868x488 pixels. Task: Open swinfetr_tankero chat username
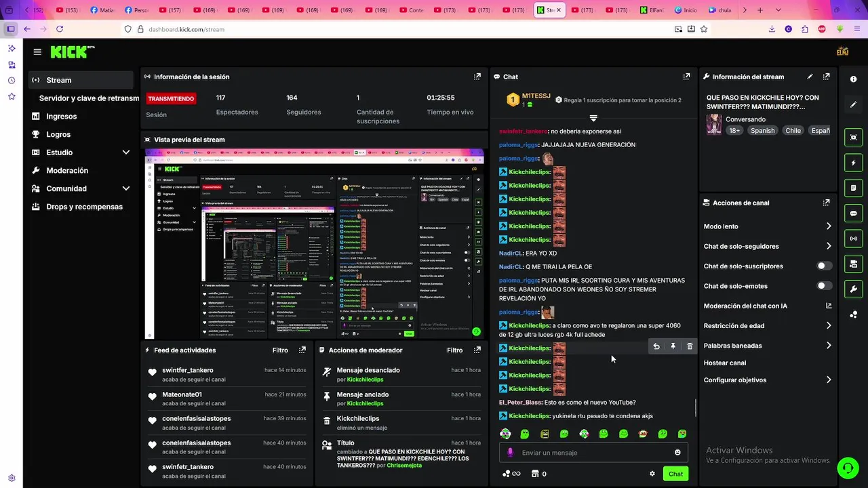[523, 131]
